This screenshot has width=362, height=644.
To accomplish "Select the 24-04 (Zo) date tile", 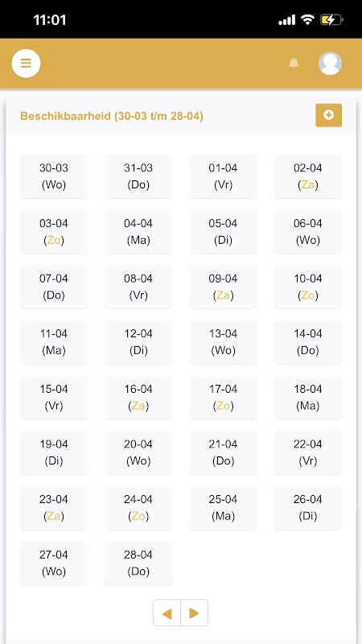I will click(138, 508).
